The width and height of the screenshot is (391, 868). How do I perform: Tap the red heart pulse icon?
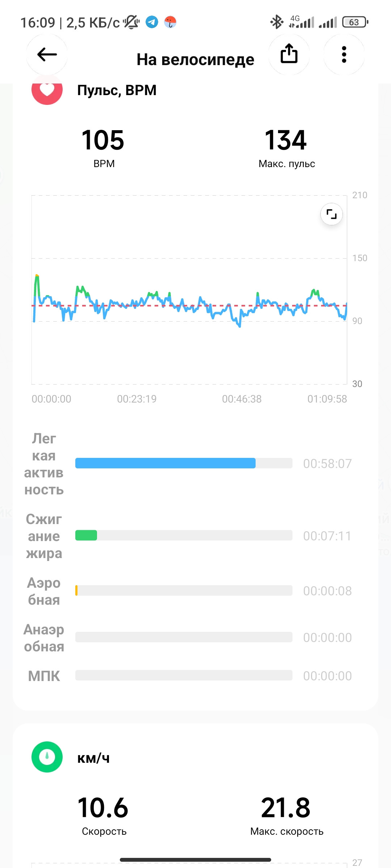pyautogui.click(x=47, y=90)
